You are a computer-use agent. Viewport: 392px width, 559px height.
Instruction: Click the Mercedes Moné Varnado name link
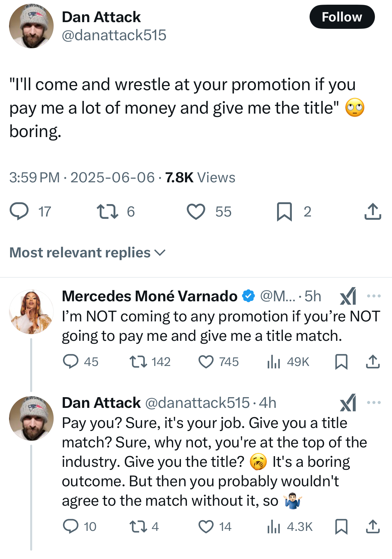pos(149,296)
